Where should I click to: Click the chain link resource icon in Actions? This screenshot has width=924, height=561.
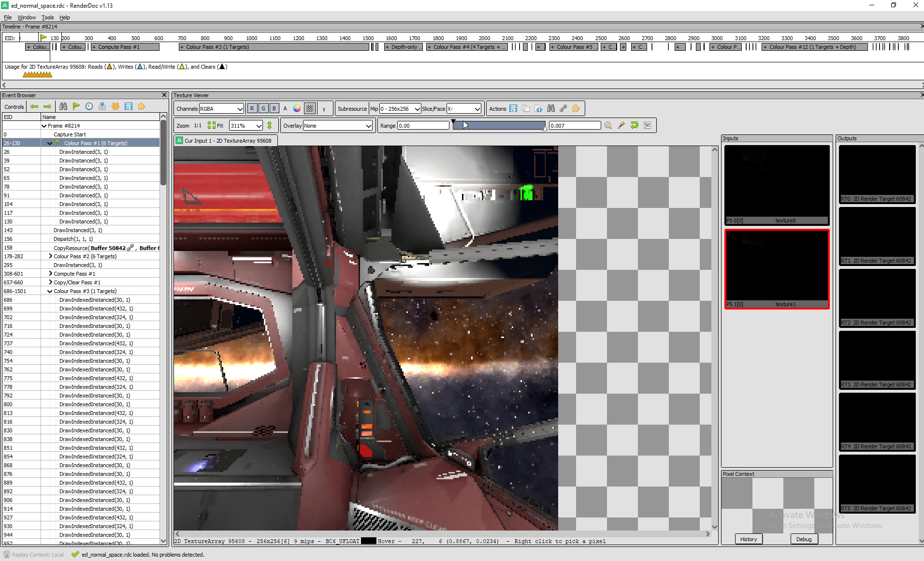[563, 108]
